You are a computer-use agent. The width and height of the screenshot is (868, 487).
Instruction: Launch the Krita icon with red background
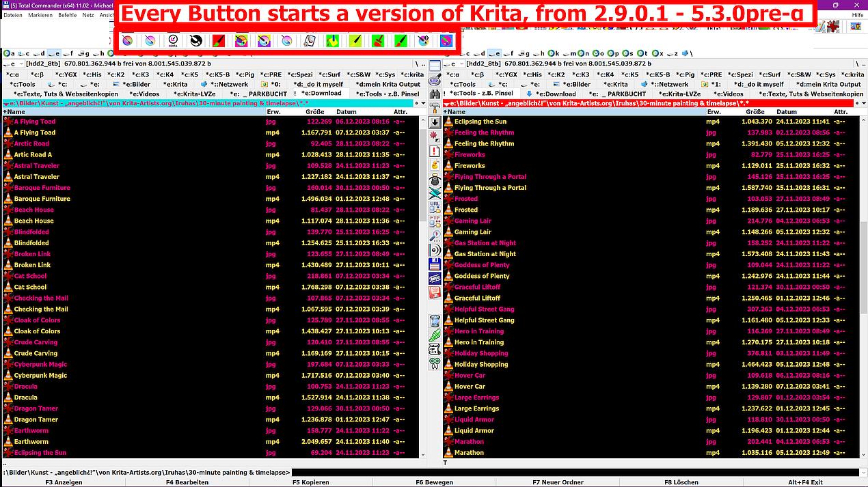coord(219,41)
